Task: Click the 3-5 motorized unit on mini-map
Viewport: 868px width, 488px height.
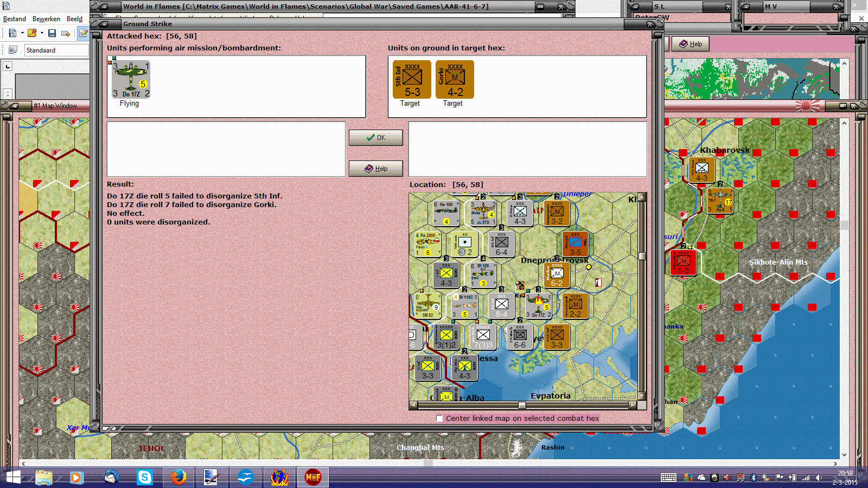Action: (575, 244)
